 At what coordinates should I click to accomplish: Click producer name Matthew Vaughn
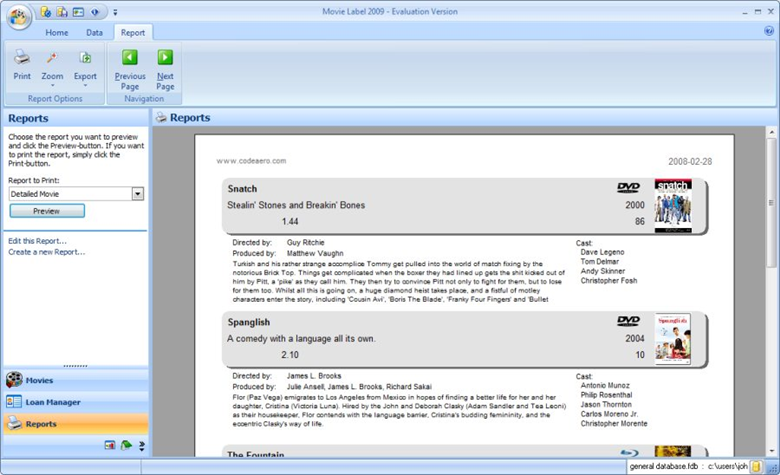[315, 253]
